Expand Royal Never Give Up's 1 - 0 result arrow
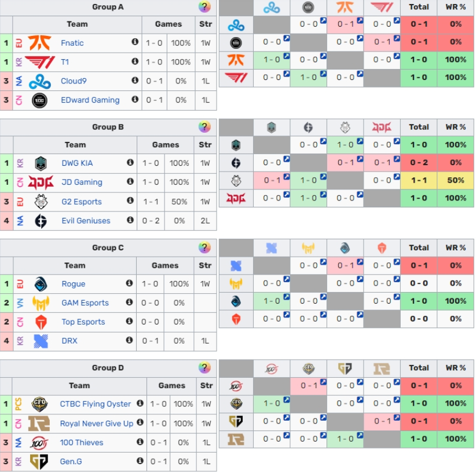The height and width of the screenshot is (474, 476). click(x=359, y=435)
